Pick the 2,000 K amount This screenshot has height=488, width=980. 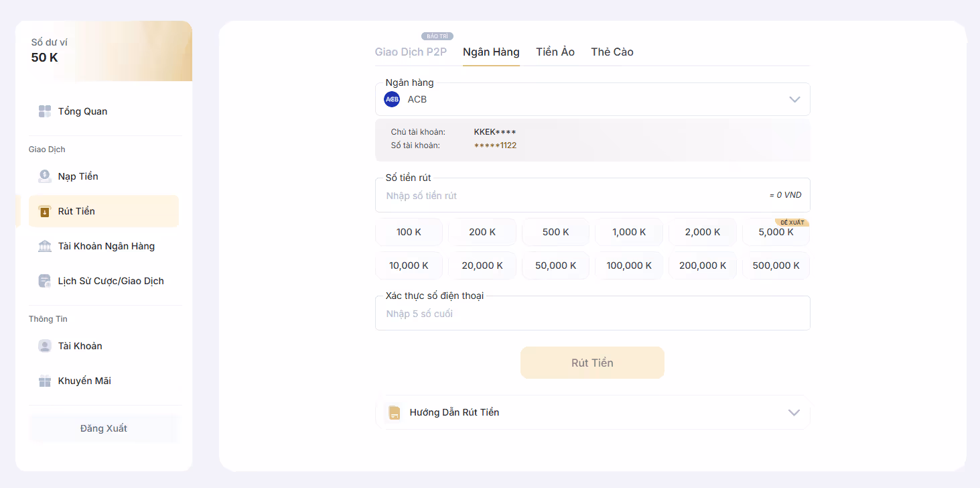click(x=703, y=232)
